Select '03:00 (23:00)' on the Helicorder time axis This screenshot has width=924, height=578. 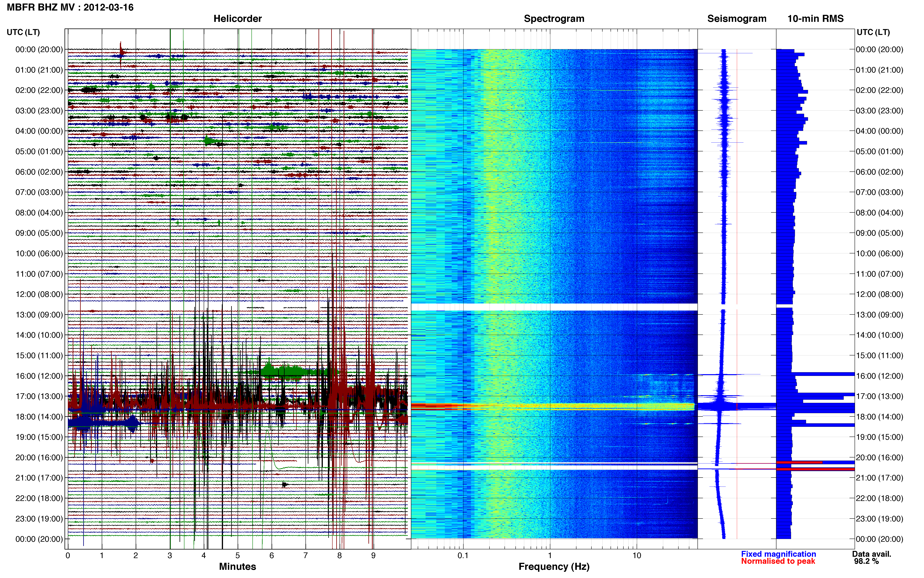tap(39, 111)
